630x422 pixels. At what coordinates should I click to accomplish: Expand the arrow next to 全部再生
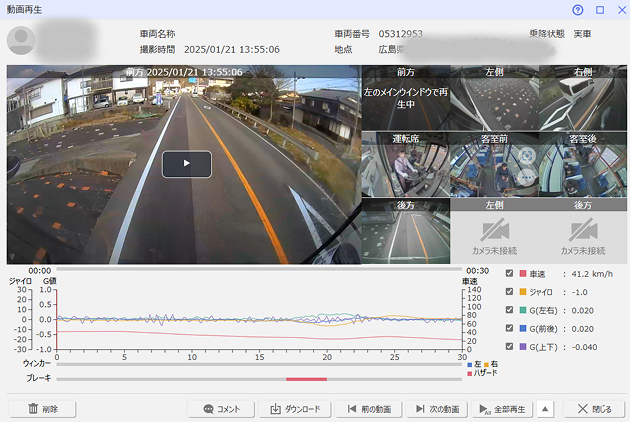tap(545, 409)
